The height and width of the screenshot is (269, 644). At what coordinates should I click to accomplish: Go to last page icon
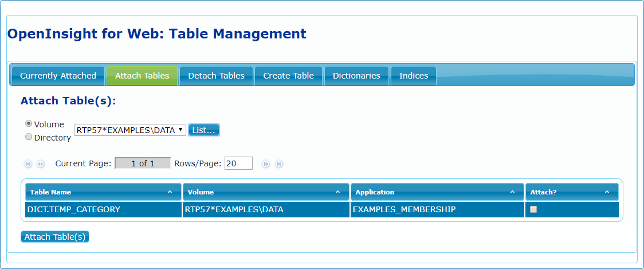[x=279, y=164]
